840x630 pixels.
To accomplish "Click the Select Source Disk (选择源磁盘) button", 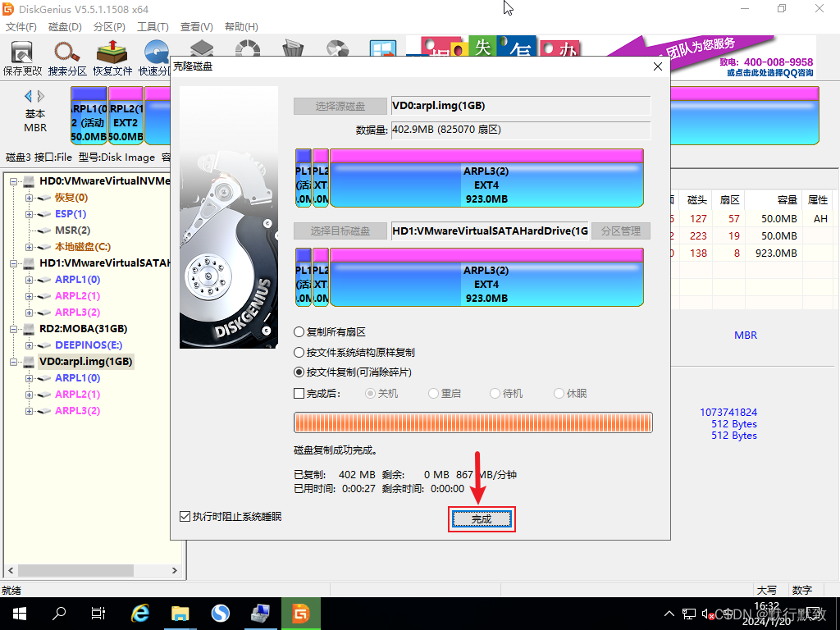I will tap(340, 106).
